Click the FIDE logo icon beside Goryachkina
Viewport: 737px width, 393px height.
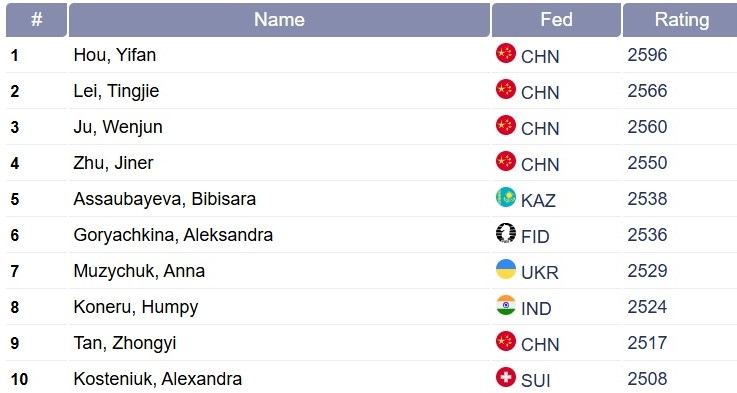point(506,233)
